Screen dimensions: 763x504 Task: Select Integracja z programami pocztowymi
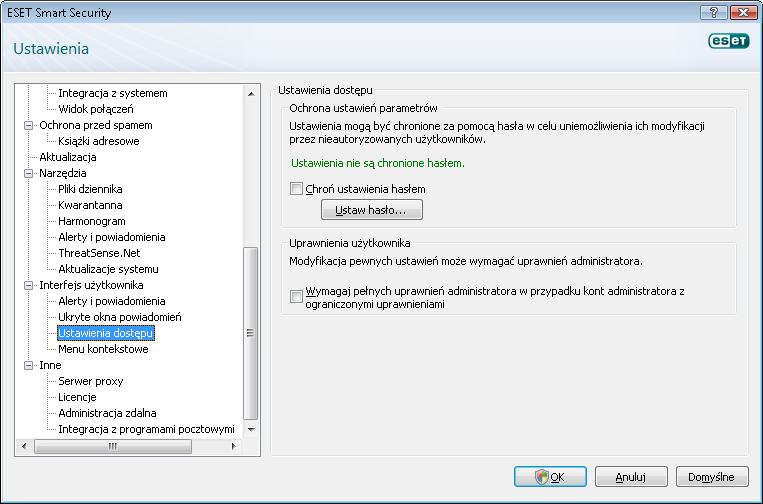click(146, 430)
